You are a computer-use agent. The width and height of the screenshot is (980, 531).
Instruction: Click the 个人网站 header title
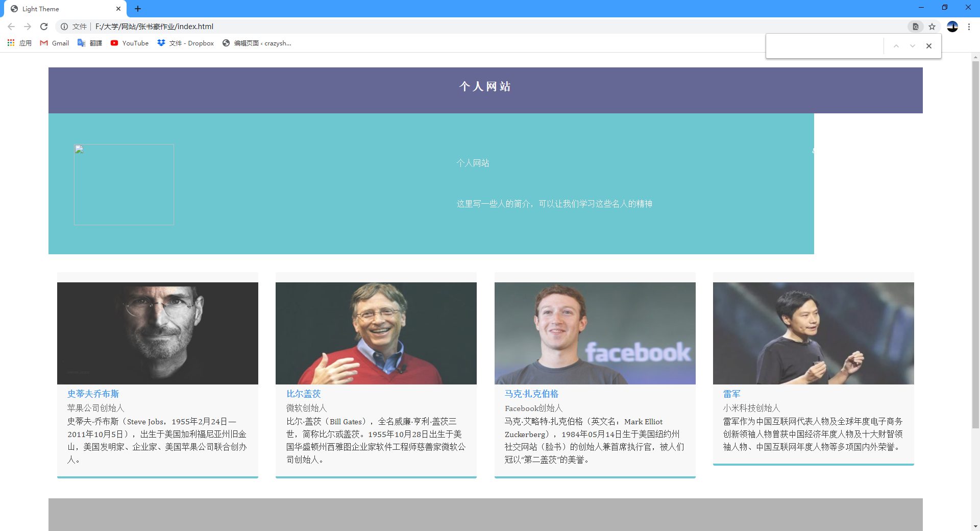(x=485, y=86)
